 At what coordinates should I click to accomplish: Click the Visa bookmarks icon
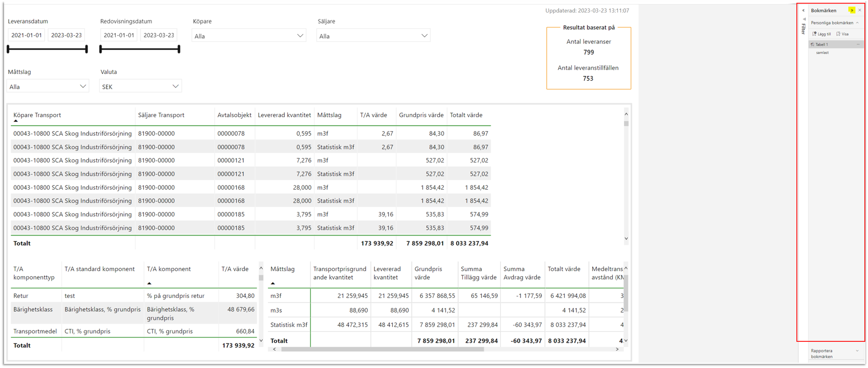(x=838, y=34)
